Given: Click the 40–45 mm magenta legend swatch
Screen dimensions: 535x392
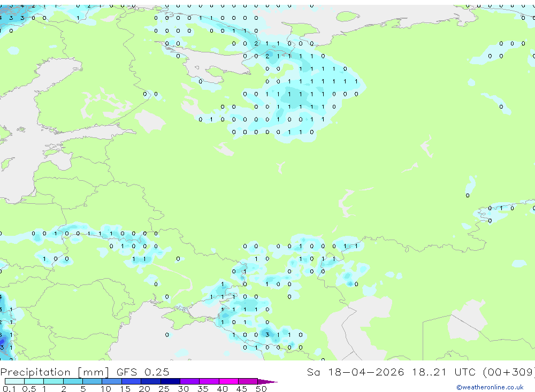Looking at the screenshot, I should pyautogui.click(x=228, y=381).
